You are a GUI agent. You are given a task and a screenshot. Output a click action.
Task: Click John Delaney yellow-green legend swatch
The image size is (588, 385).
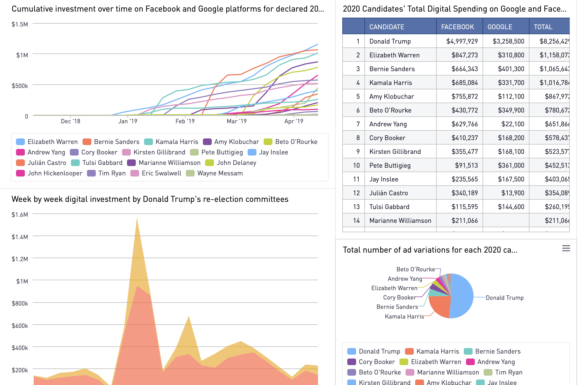(x=210, y=163)
